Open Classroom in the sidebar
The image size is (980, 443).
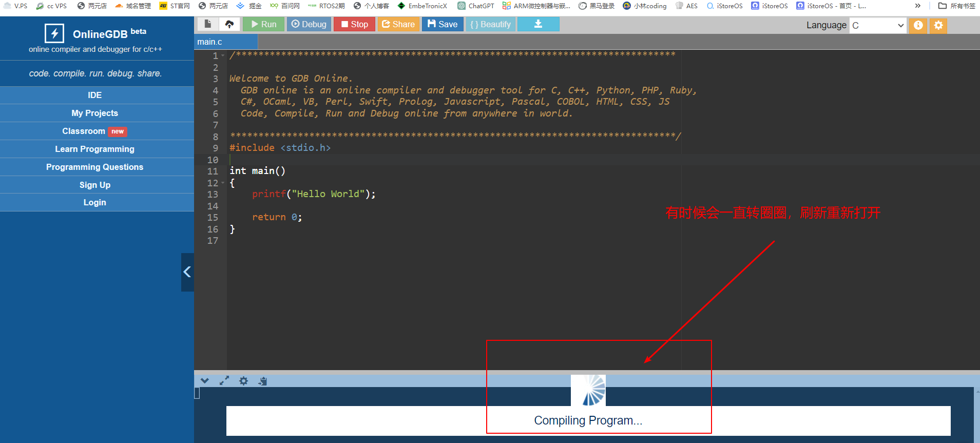pyautogui.click(x=95, y=131)
